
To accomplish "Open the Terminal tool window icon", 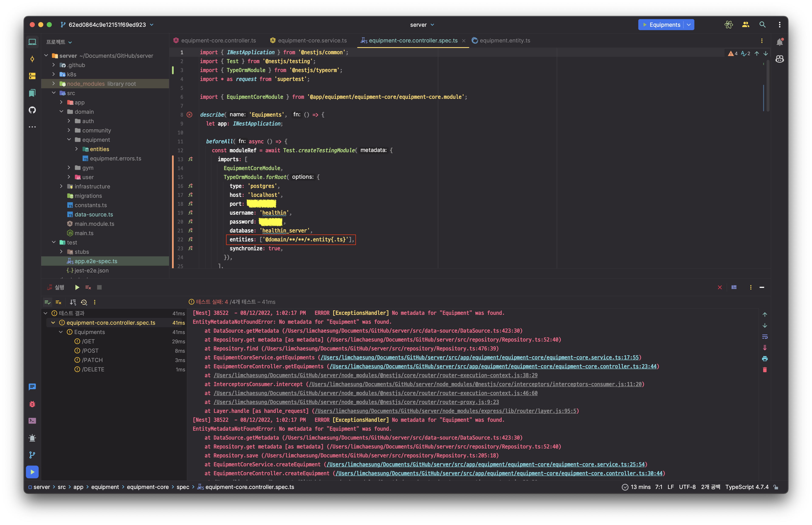I will (x=32, y=421).
